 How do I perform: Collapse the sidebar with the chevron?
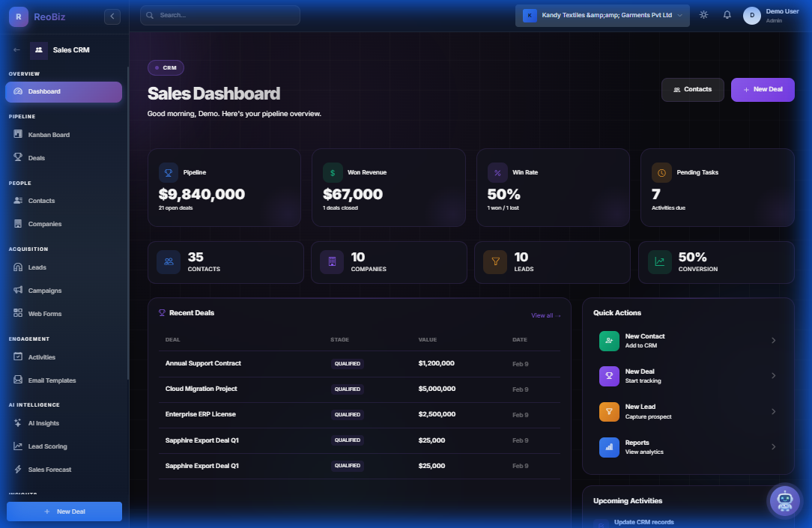[112, 16]
